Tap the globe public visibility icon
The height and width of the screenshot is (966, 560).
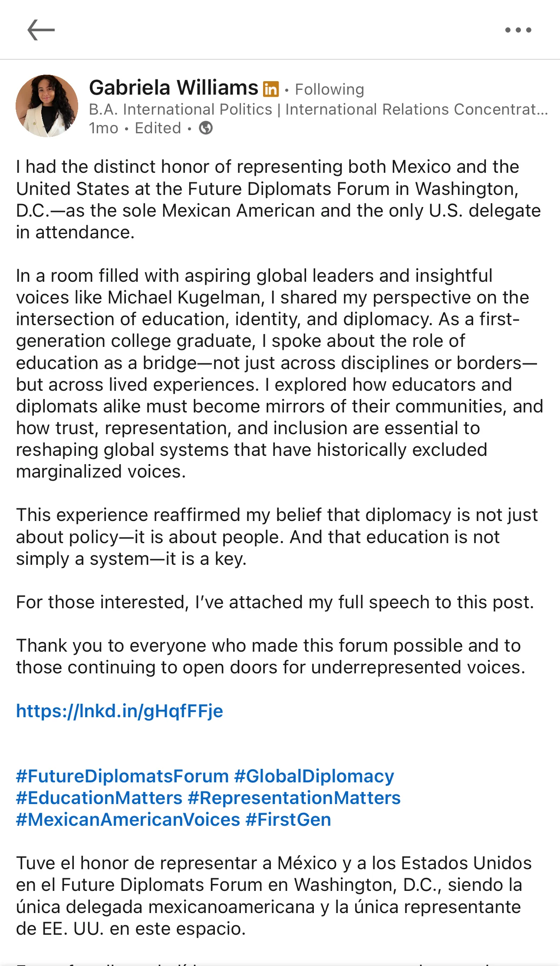(x=206, y=128)
